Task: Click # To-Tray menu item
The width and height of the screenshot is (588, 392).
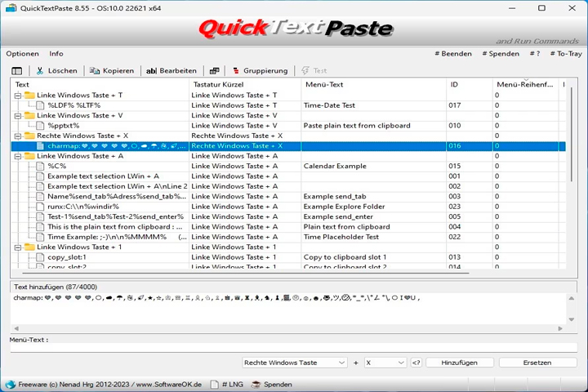Action: (566, 54)
